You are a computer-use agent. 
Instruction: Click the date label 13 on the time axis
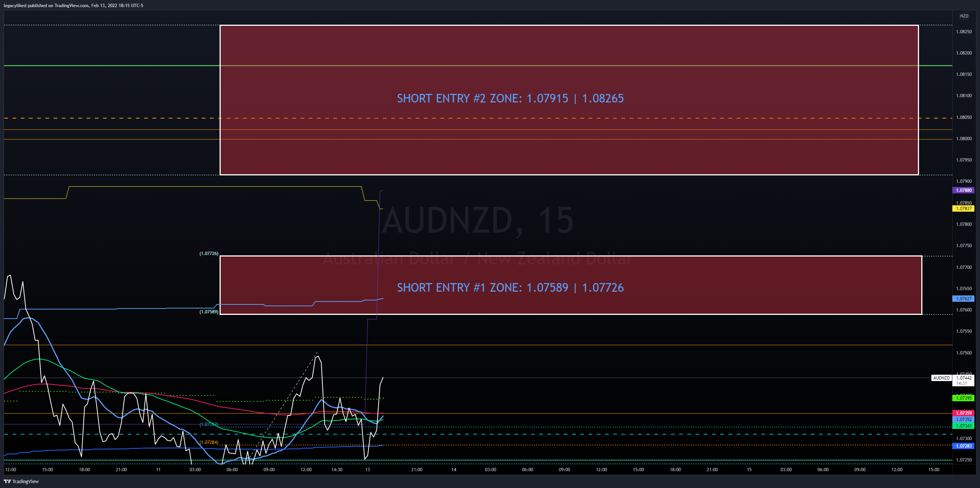click(367, 470)
